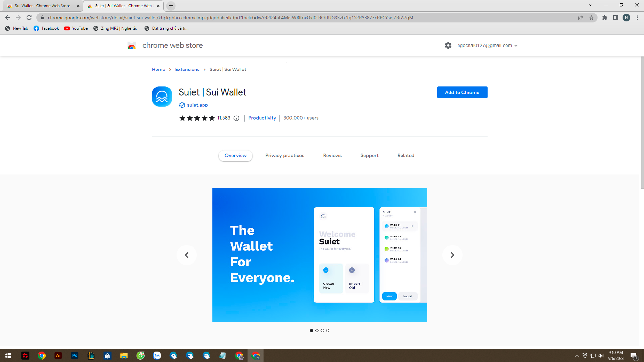The width and height of the screenshot is (644, 362).
Task: Click the rating info icon beside 11,583
Action: tap(237, 118)
